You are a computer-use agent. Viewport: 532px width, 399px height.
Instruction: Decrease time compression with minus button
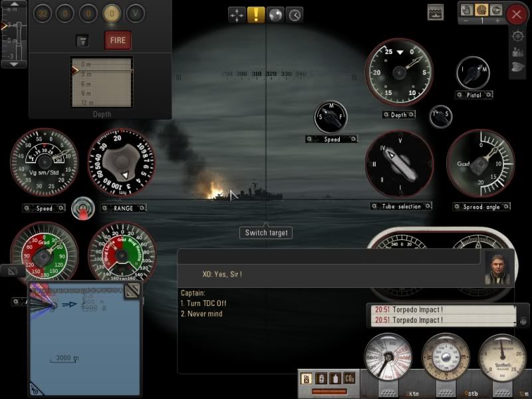[x=466, y=21]
